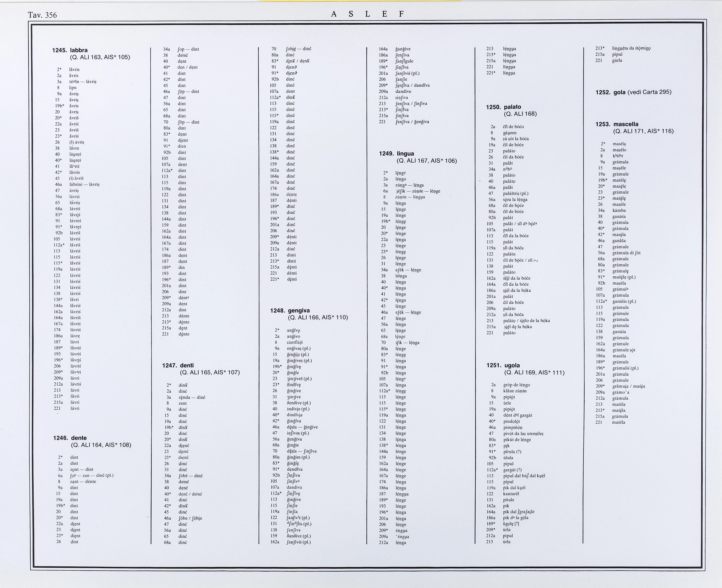Click the 'A S L E F' page header
Image resolution: width=722 pixels, height=588 pixels.
pyautogui.click(x=367, y=14)
